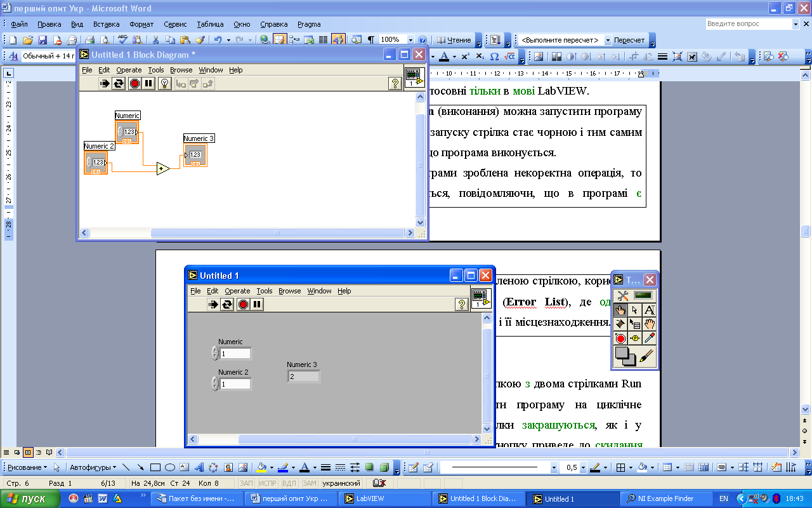
Task: Select the Add function node on diagram
Action: 163,168
